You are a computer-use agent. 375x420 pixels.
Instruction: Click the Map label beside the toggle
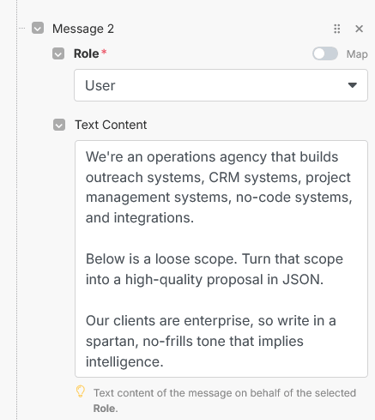point(357,54)
